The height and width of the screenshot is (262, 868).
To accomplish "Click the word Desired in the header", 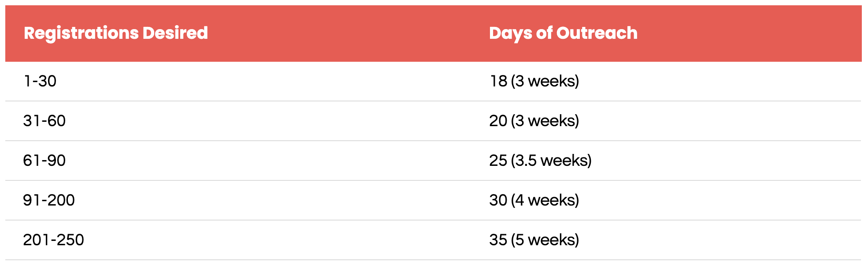I will pyautogui.click(x=175, y=33).
